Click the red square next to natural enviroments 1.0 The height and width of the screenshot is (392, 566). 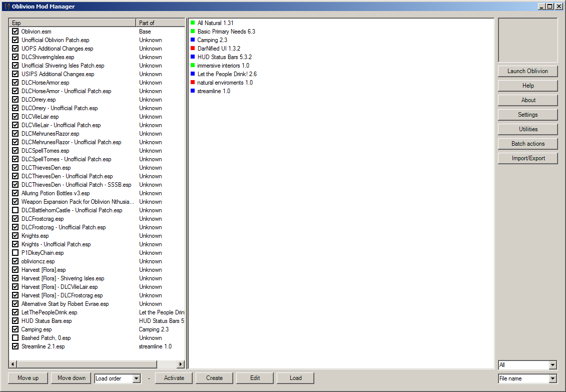(193, 82)
